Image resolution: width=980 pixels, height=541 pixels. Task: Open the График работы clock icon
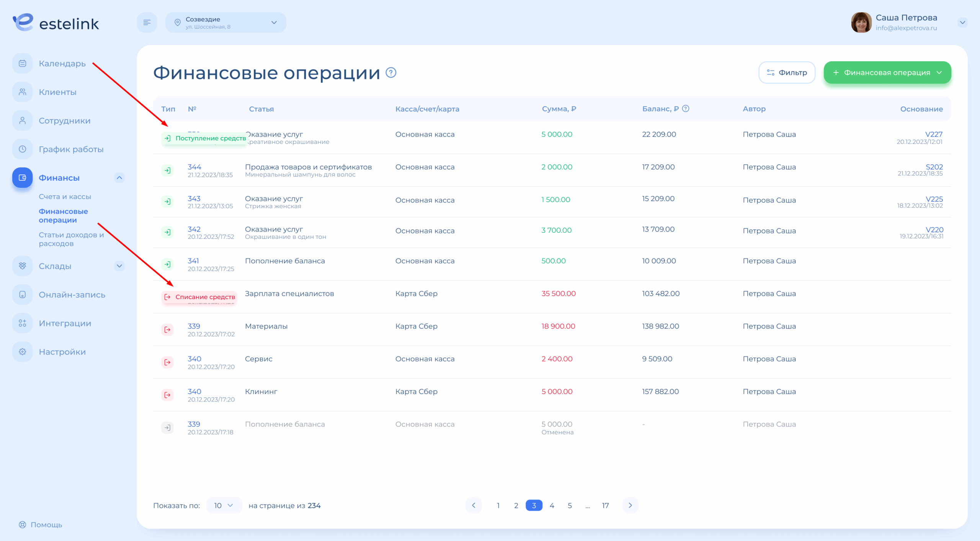(23, 149)
